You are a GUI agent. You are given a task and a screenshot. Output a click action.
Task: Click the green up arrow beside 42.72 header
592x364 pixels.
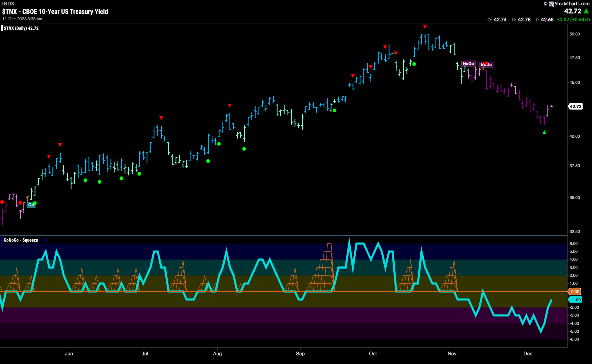[586, 11]
